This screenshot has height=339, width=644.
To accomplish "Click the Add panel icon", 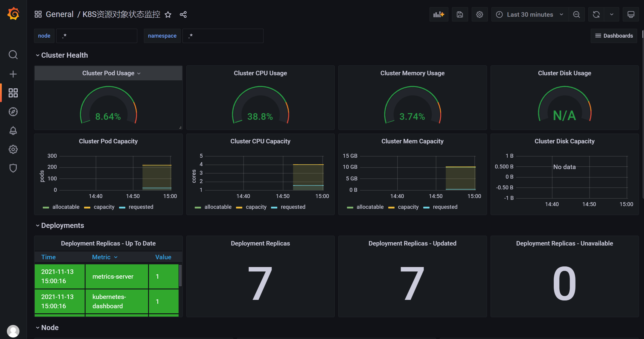I will click(x=439, y=14).
